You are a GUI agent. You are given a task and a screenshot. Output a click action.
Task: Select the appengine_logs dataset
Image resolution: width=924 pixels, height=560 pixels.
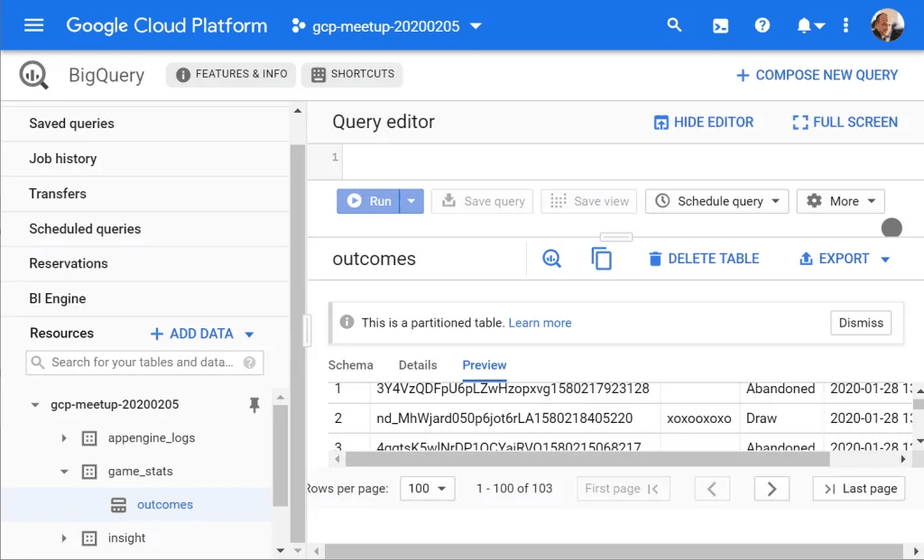click(152, 438)
